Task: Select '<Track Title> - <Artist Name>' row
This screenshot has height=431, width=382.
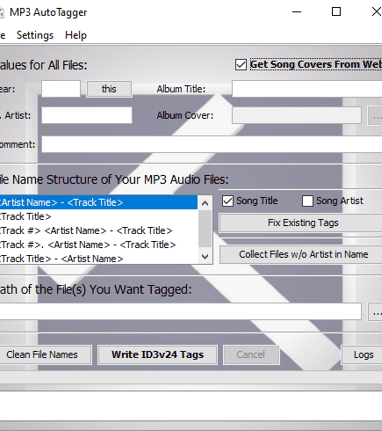Action: (x=98, y=259)
